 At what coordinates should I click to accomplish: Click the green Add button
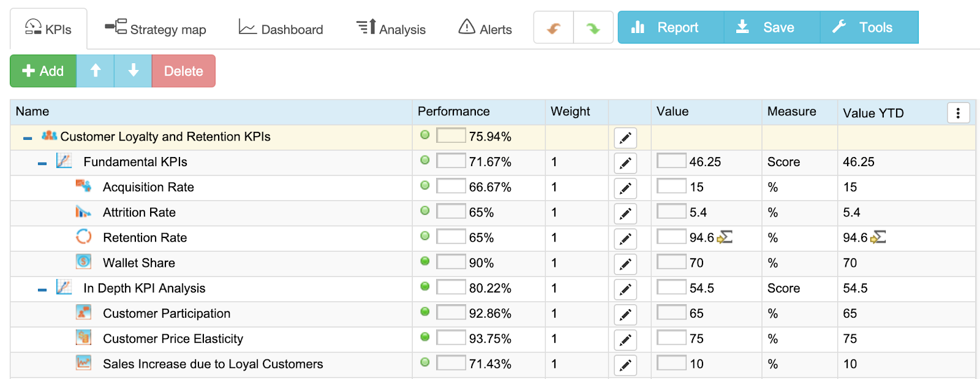coord(43,71)
